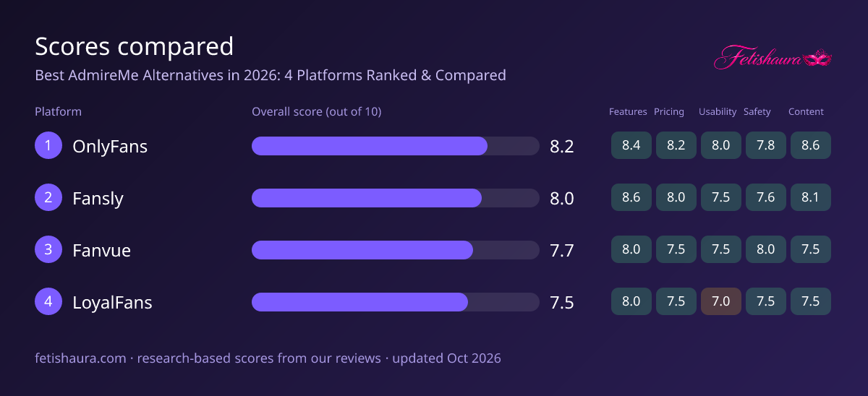Click the rank 2 circle badge
The height and width of the screenshot is (396, 868).
click(48, 198)
